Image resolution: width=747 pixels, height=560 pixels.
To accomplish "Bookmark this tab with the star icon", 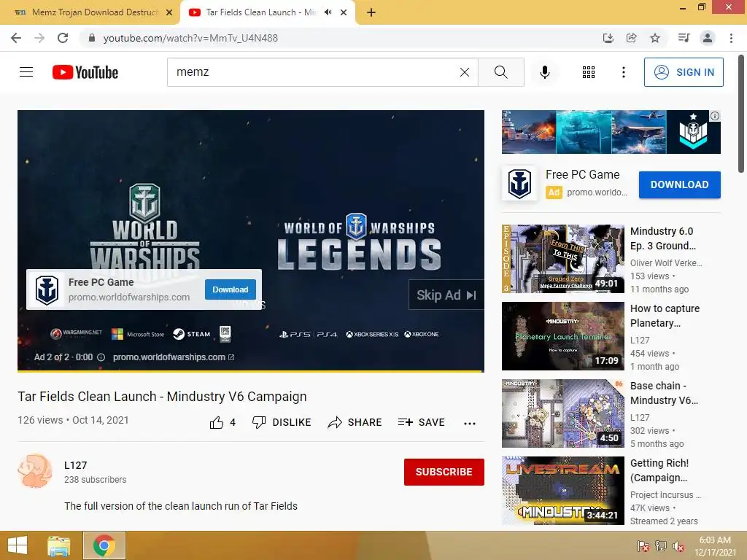I will click(x=655, y=38).
